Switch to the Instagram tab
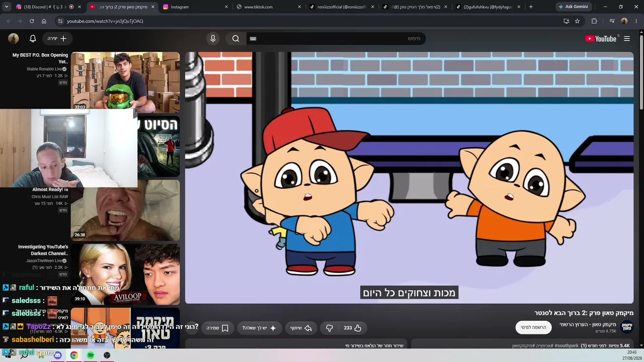This screenshot has height=362, width=644. coord(194,7)
